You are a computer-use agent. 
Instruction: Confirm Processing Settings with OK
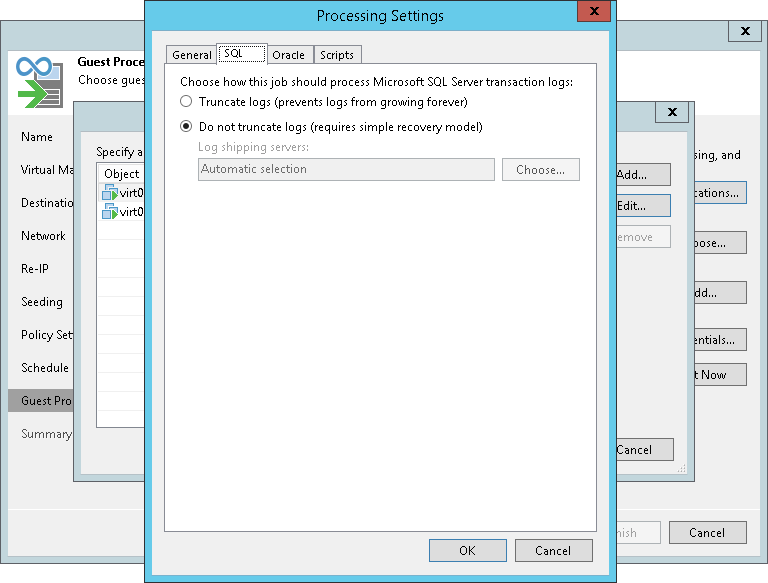click(468, 551)
